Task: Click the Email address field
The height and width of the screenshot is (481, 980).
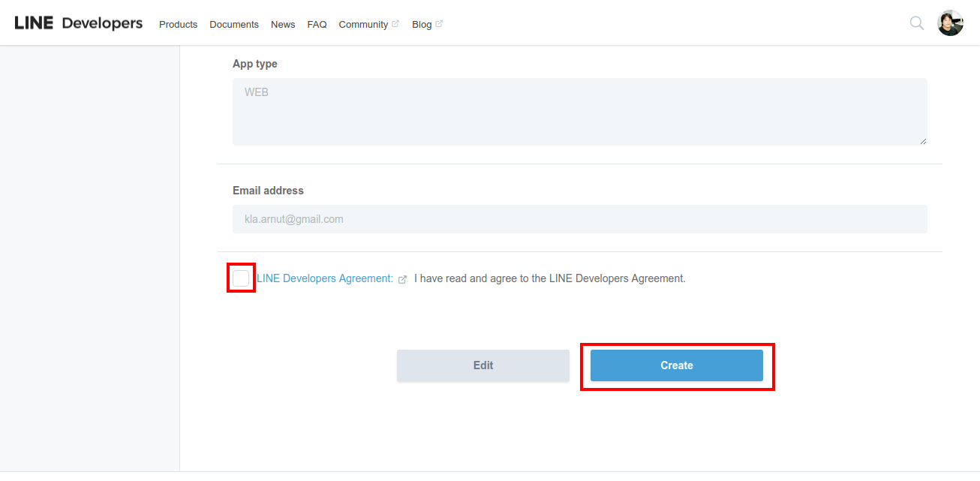Action: tap(580, 219)
